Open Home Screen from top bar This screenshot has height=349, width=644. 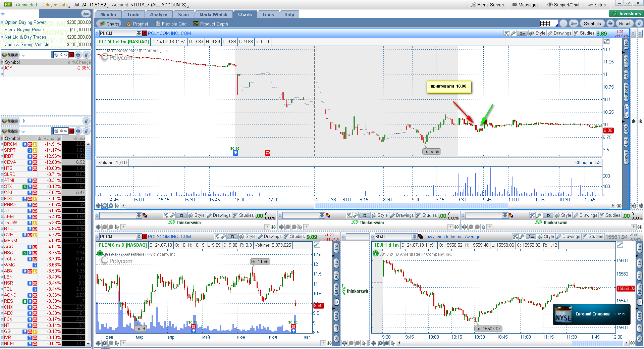coord(487,5)
